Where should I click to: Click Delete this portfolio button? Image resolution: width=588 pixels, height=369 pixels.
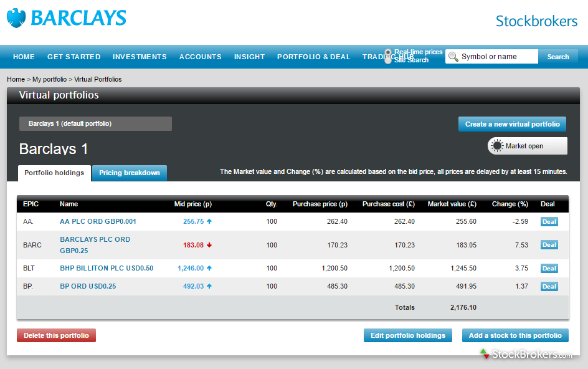(x=56, y=335)
